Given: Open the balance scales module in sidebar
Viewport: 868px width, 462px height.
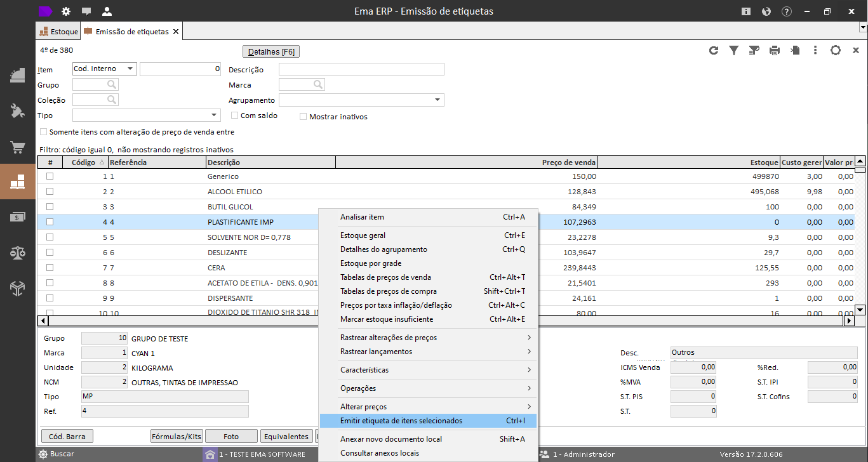Looking at the screenshot, I should pos(17,253).
